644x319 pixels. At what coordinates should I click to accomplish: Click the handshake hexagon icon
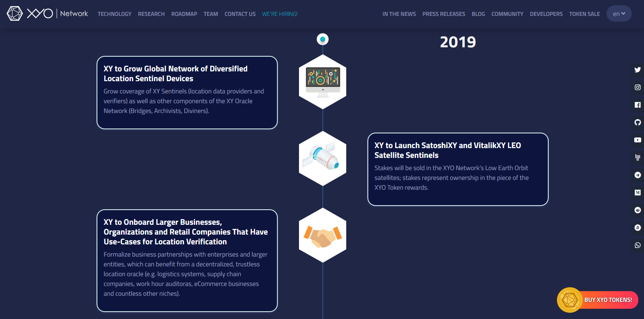[323, 235]
